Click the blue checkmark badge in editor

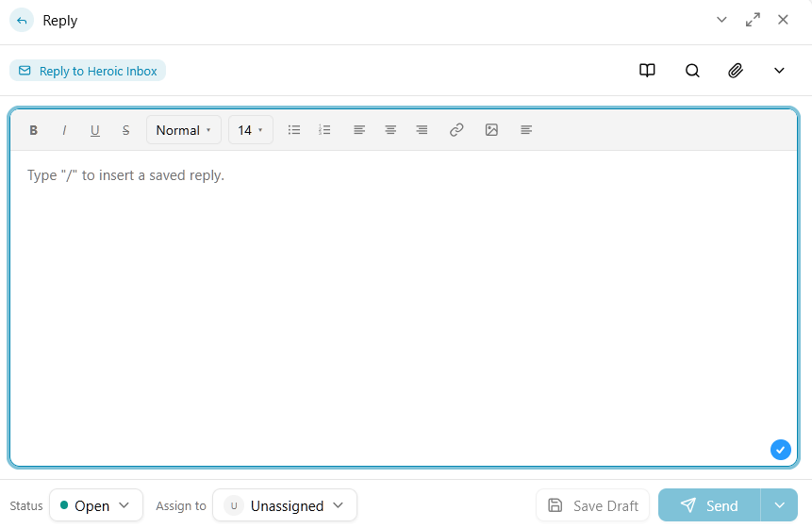(x=781, y=450)
